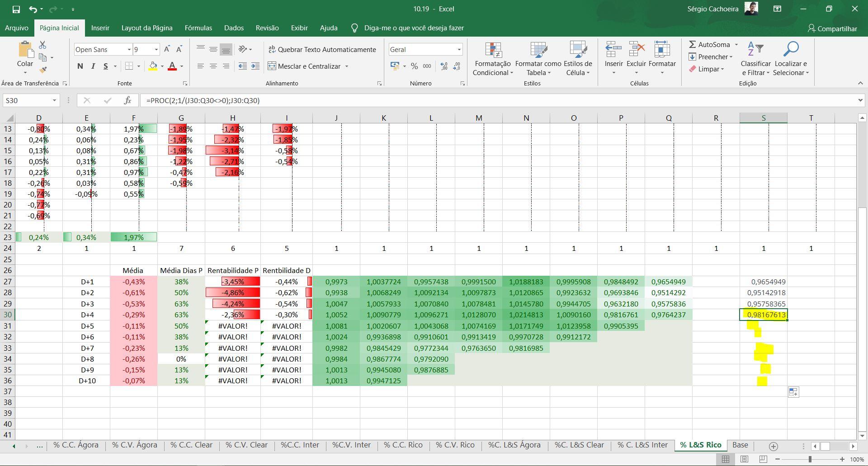Toggle underline S formatting
Image resolution: width=868 pixels, height=466 pixels.
click(x=105, y=66)
